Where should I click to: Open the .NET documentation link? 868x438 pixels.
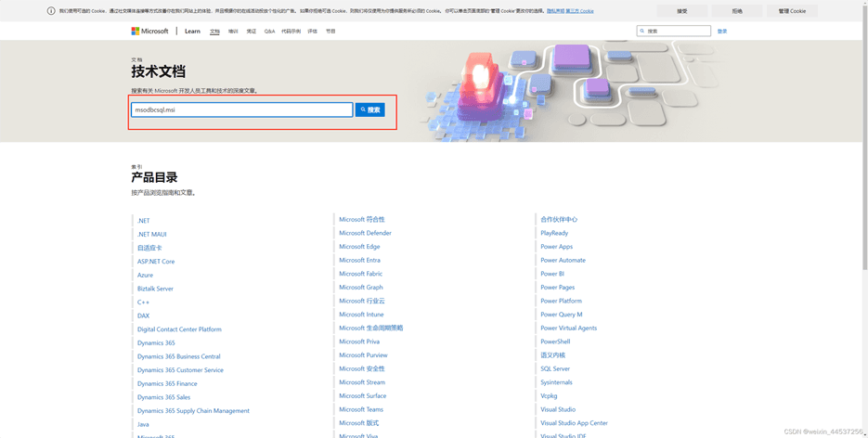143,221
